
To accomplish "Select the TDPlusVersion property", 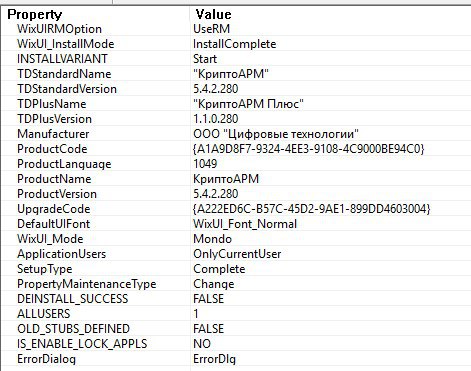I will (54, 119).
